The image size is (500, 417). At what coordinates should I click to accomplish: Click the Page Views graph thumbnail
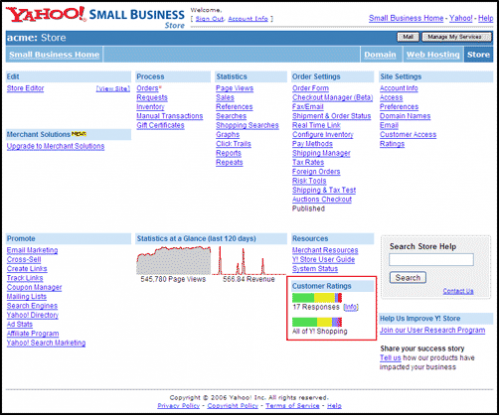pos(174,260)
